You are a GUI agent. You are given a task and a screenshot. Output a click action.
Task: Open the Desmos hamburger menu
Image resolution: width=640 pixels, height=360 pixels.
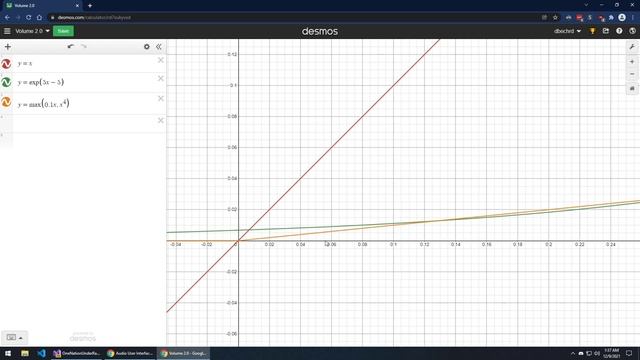7,31
